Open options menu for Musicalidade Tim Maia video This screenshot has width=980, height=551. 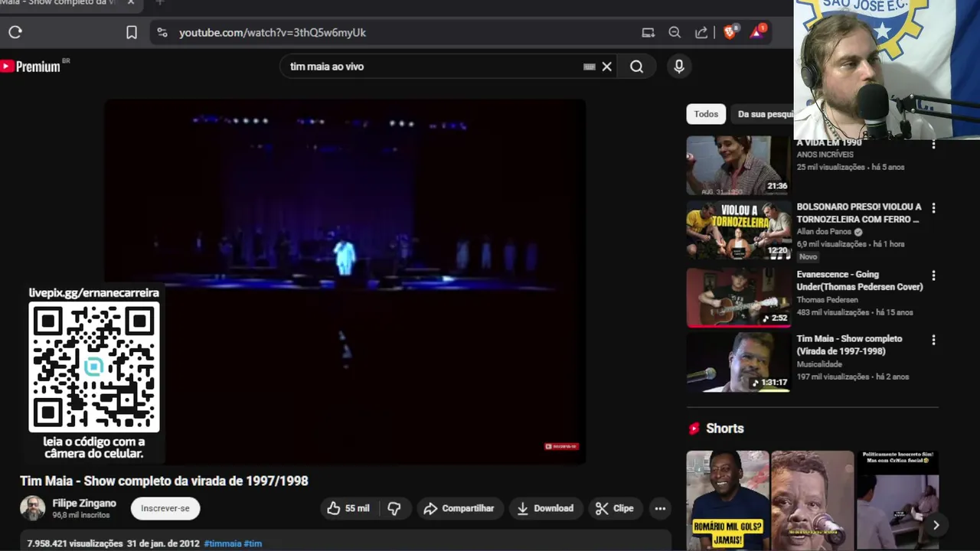[933, 340]
